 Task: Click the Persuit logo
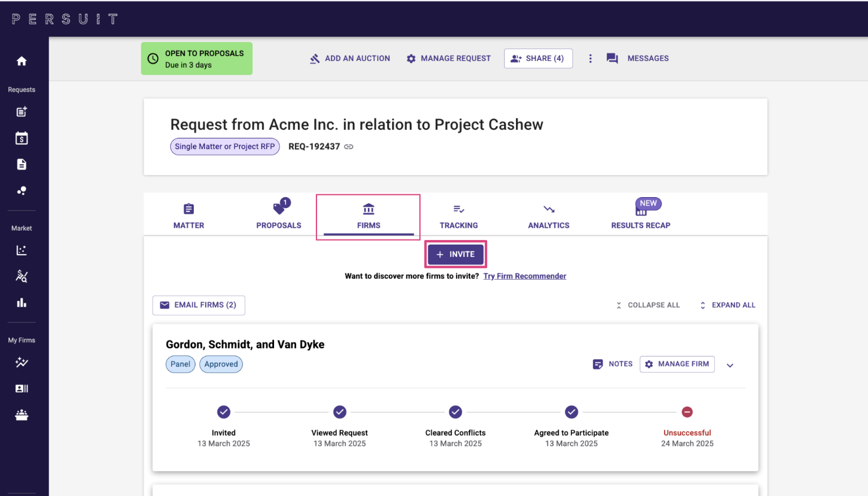(65, 19)
